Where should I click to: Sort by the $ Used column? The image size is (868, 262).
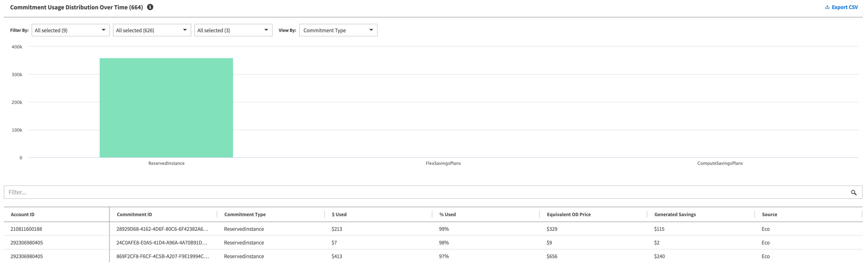tap(339, 215)
